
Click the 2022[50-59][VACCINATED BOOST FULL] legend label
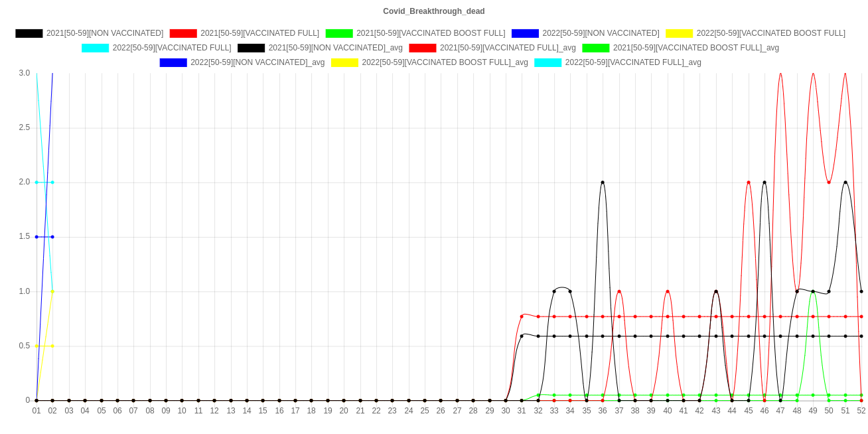[x=770, y=33]
